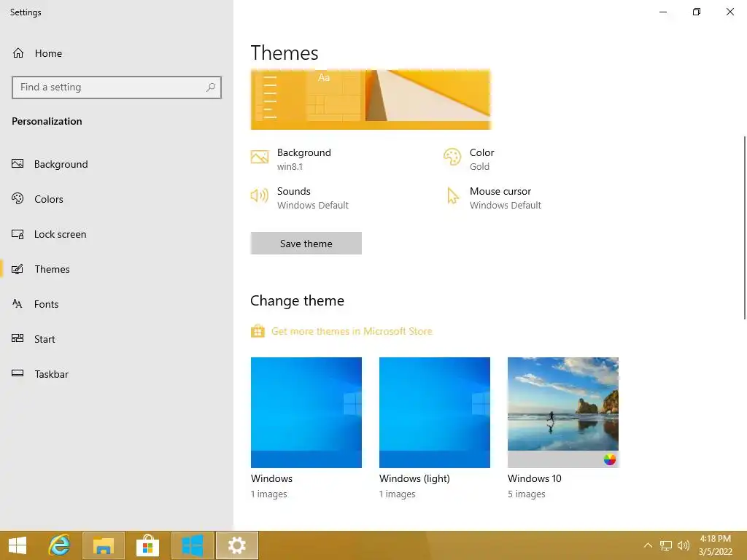Open the Start menu from taskbar
The image size is (747, 560).
pyautogui.click(x=18, y=545)
